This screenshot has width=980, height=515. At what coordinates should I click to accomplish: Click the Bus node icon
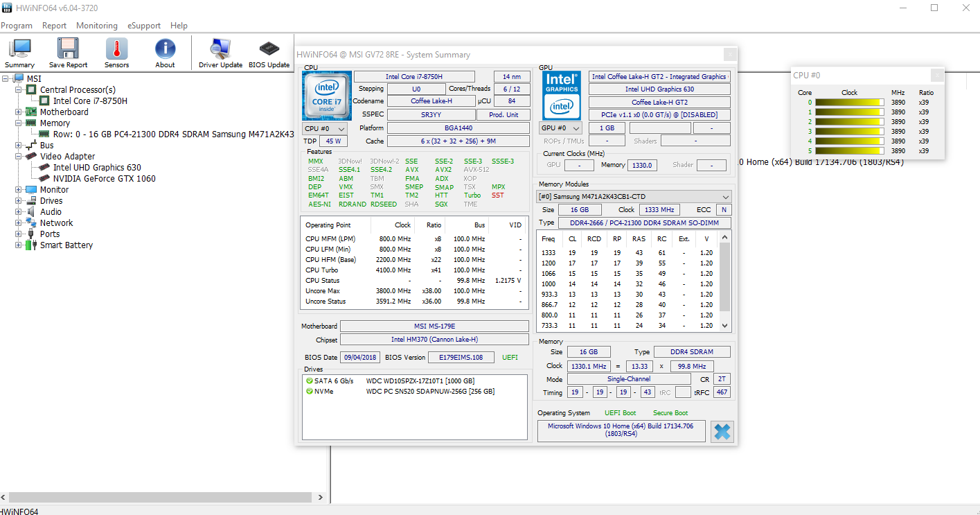[30, 145]
